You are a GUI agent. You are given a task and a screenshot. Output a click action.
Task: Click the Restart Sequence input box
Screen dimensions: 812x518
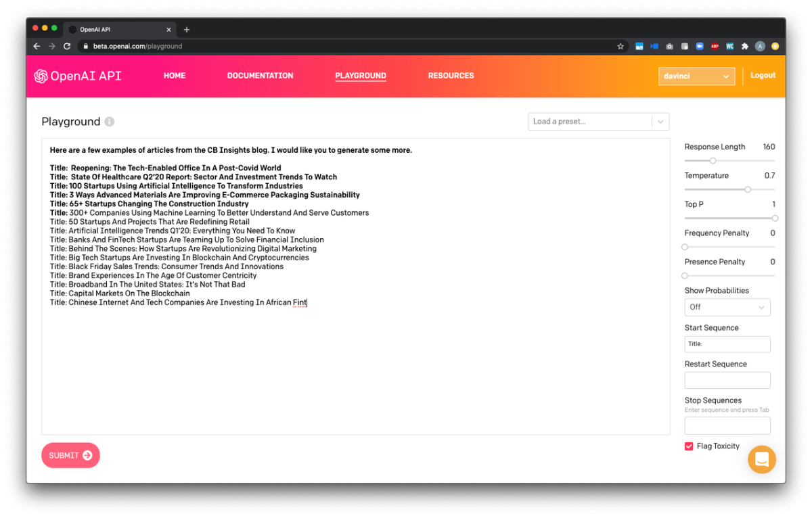727,380
